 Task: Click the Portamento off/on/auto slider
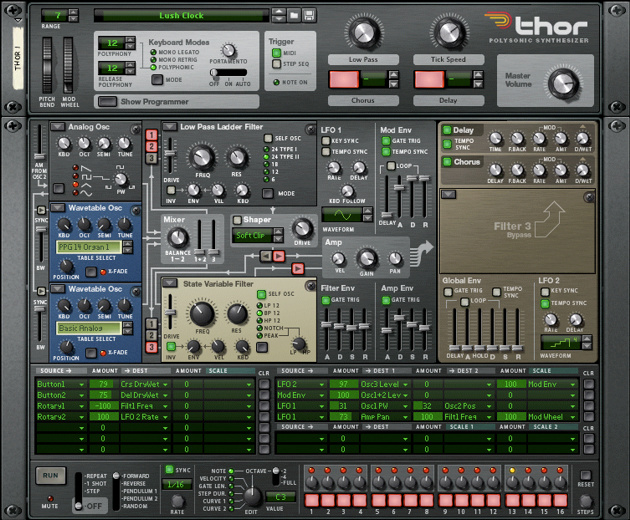(229, 73)
